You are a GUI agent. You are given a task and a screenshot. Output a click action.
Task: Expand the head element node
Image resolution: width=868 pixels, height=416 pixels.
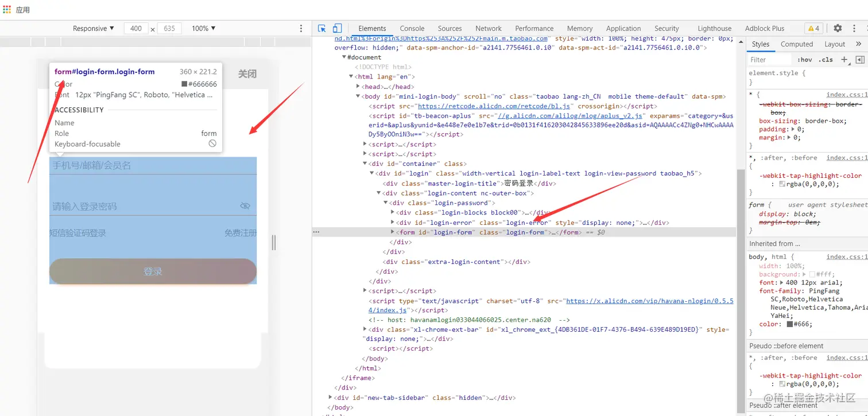358,86
